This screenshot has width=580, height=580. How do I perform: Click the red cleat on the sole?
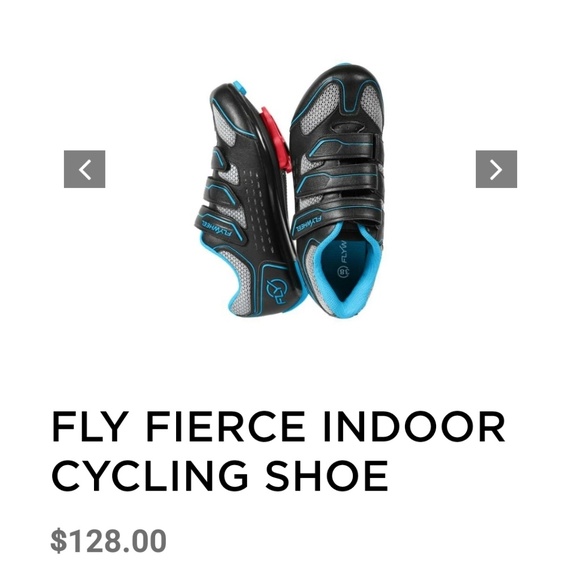click(277, 139)
